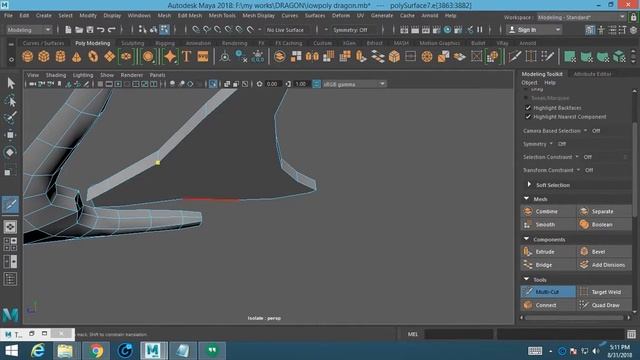Activate the Scale tool in the toolbox
The width and height of the screenshot is (640, 360).
pyautogui.click(x=11, y=171)
